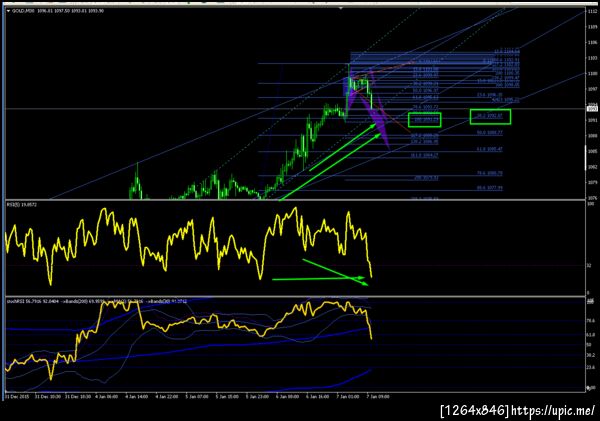Click the 1079 price axis label
The height and width of the screenshot is (421, 600).
tap(592, 182)
